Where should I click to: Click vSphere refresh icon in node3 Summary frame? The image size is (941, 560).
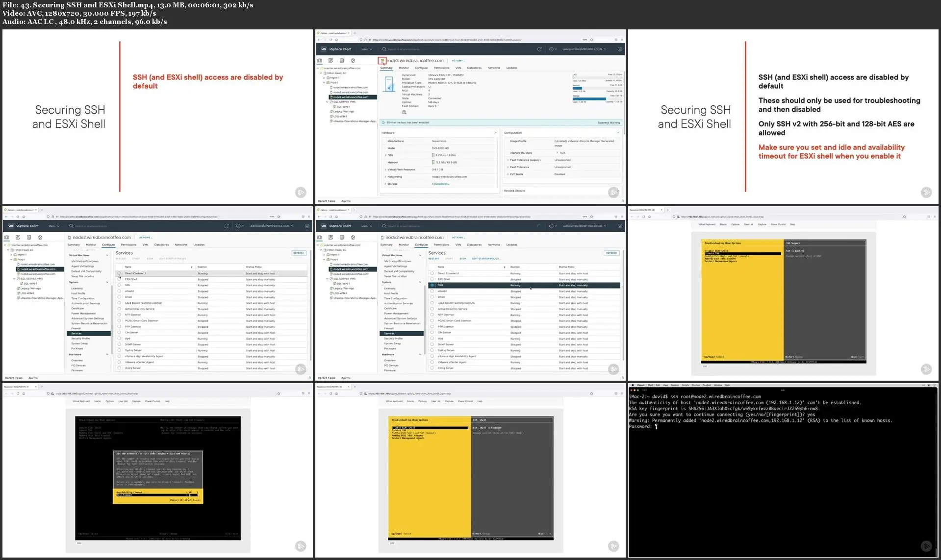[539, 49]
